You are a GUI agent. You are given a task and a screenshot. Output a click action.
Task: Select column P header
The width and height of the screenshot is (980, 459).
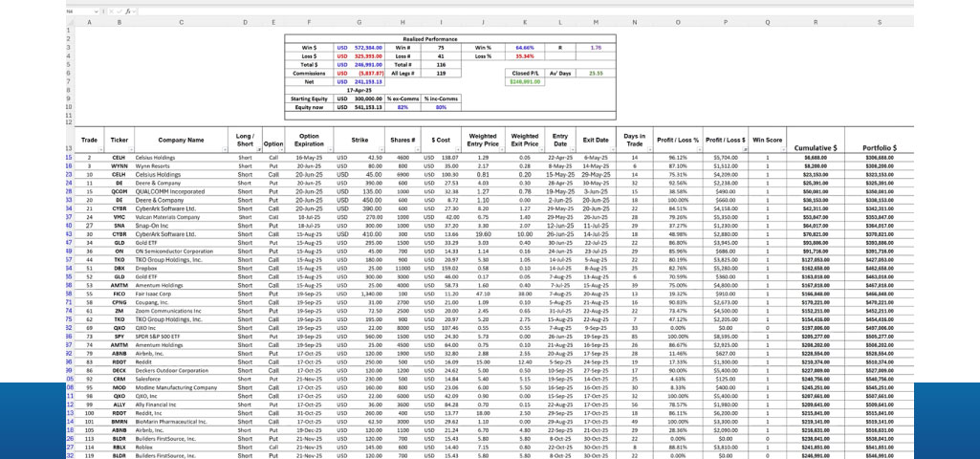725,23
